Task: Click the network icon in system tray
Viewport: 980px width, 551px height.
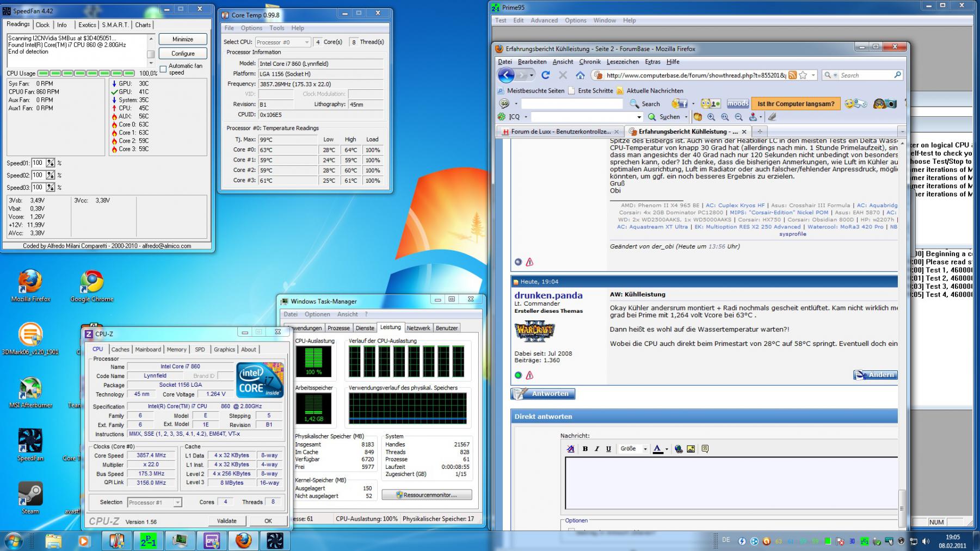Action: click(914, 541)
